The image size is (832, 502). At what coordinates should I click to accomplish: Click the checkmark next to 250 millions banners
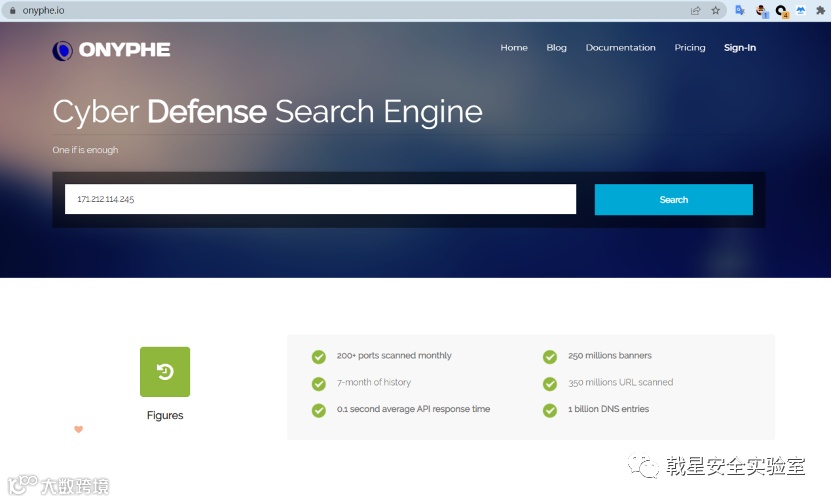[550, 357]
